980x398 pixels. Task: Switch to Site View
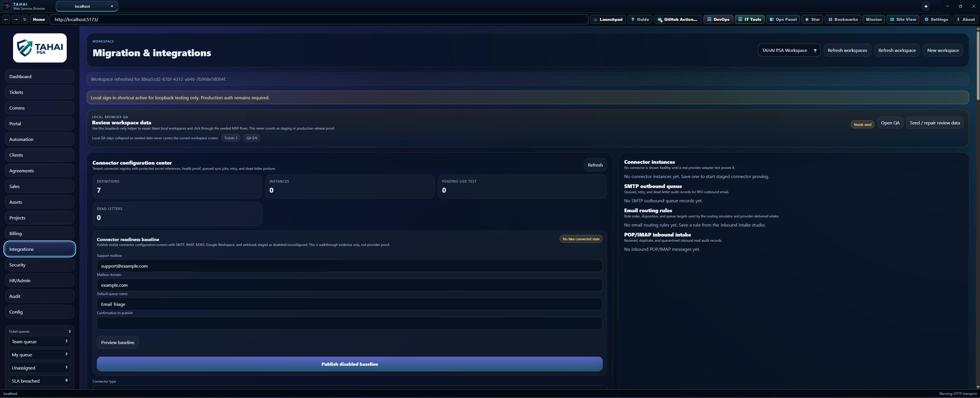pyautogui.click(x=903, y=19)
